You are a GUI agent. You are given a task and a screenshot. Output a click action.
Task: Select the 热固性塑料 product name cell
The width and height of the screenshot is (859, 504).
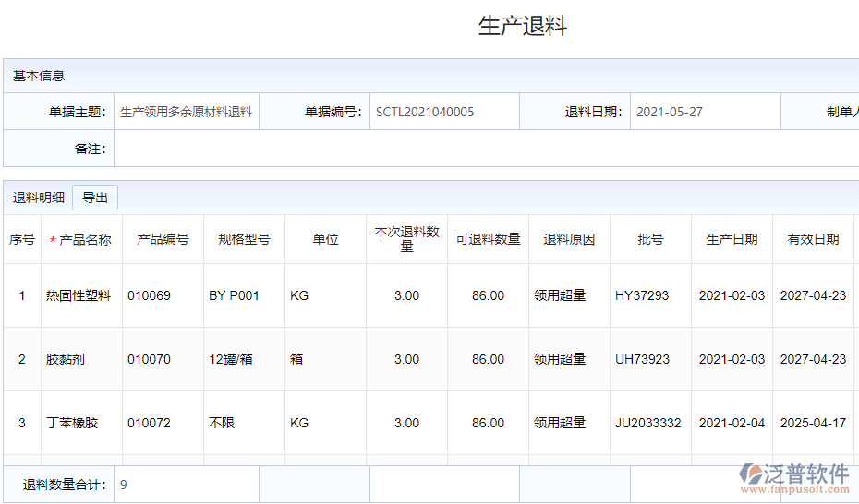coord(79,296)
